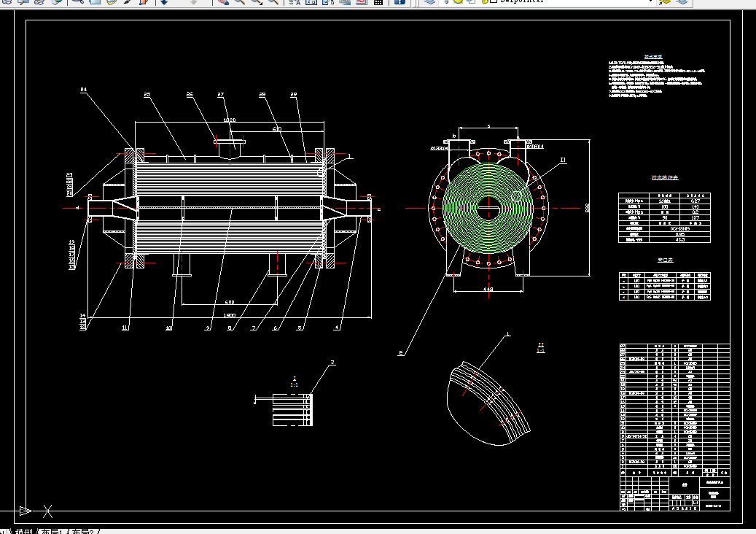Image resolution: width=756 pixels, height=534 pixels.
Task: Select the 1880 dimension text
Action: [x=230, y=120]
